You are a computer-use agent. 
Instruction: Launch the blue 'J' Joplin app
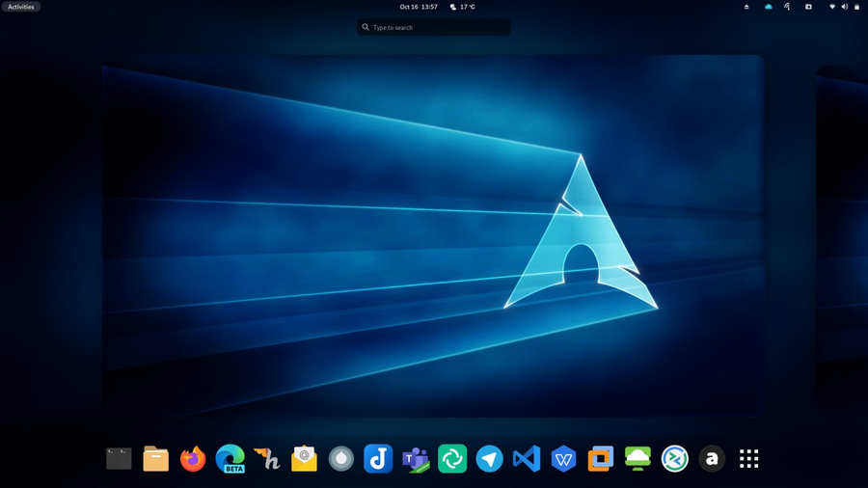point(378,459)
